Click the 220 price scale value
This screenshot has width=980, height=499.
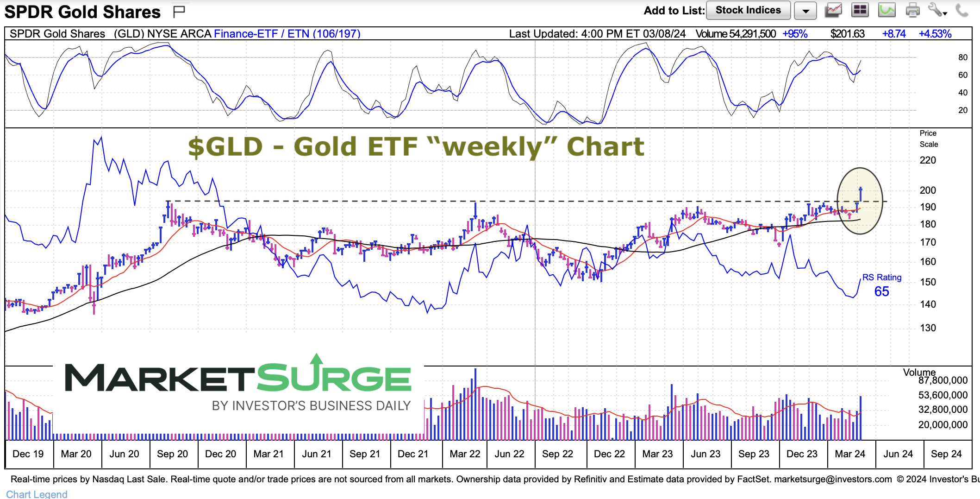(x=928, y=160)
